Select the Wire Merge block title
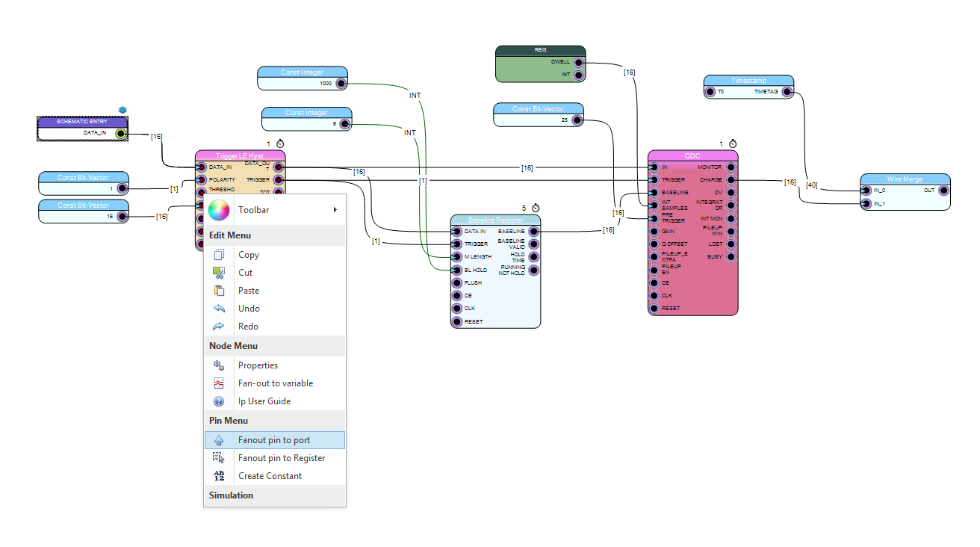The image size is (980, 547). click(x=905, y=179)
